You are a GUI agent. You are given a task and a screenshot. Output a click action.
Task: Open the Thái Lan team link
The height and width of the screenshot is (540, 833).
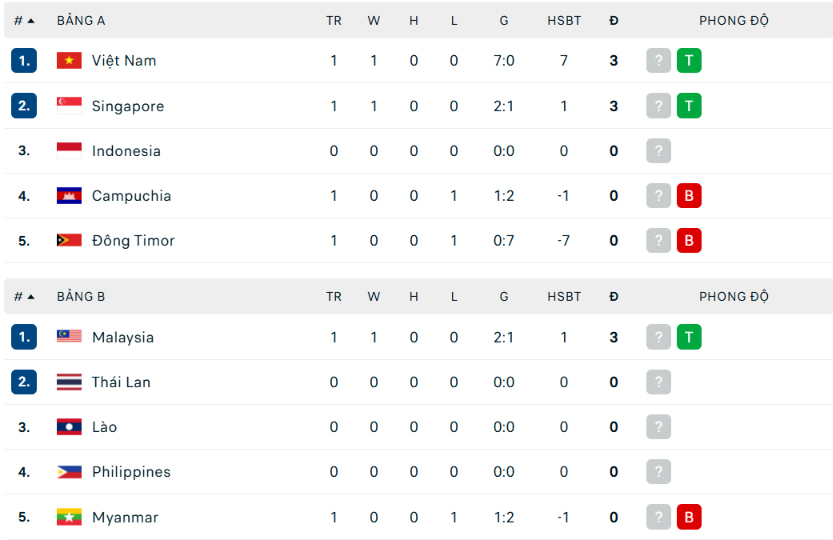(x=121, y=382)
